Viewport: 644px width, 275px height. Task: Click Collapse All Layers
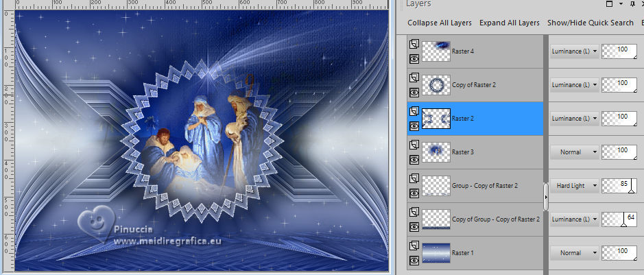(x=440, y=23)
